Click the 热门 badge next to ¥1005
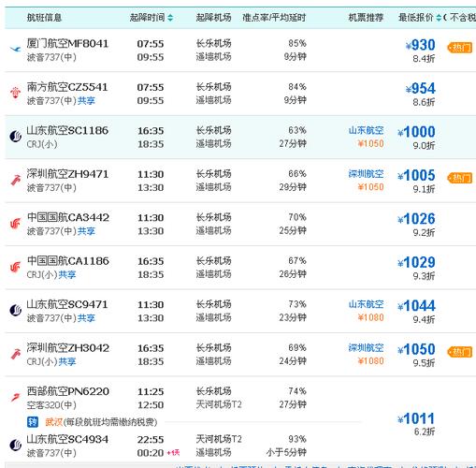This screenshot has height=468, width=476. click(x=460, y=178)
